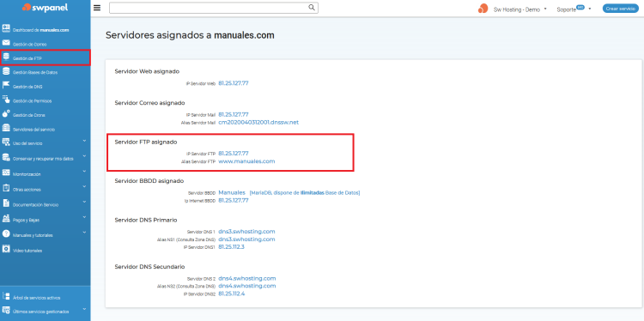
Task: Open the Video tutoriales icon
Action: coord(6,249)
